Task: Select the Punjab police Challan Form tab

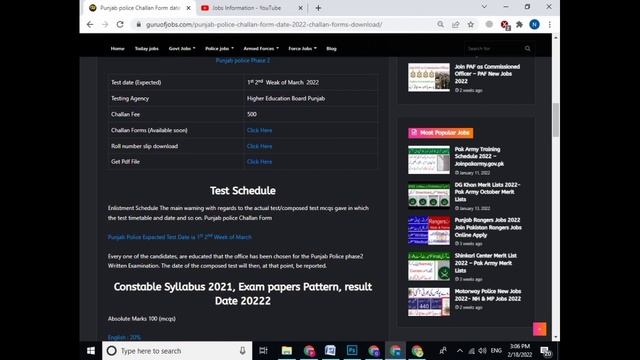Action: click(x=140, y=8)
